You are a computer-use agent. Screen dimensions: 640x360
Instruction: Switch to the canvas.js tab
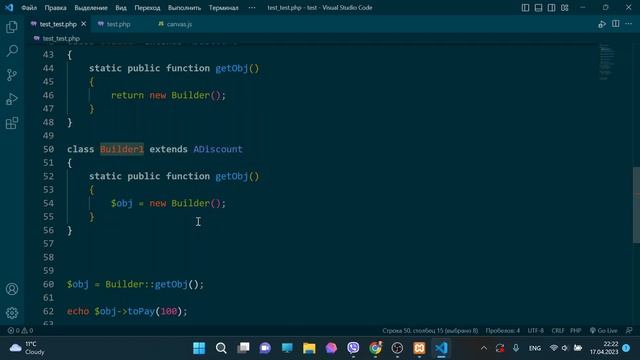point(179,24)
